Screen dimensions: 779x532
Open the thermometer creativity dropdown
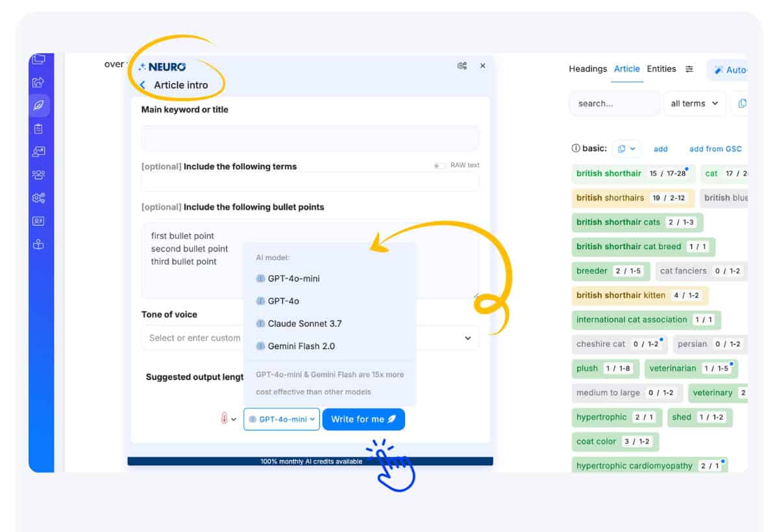tap(228, 419)
